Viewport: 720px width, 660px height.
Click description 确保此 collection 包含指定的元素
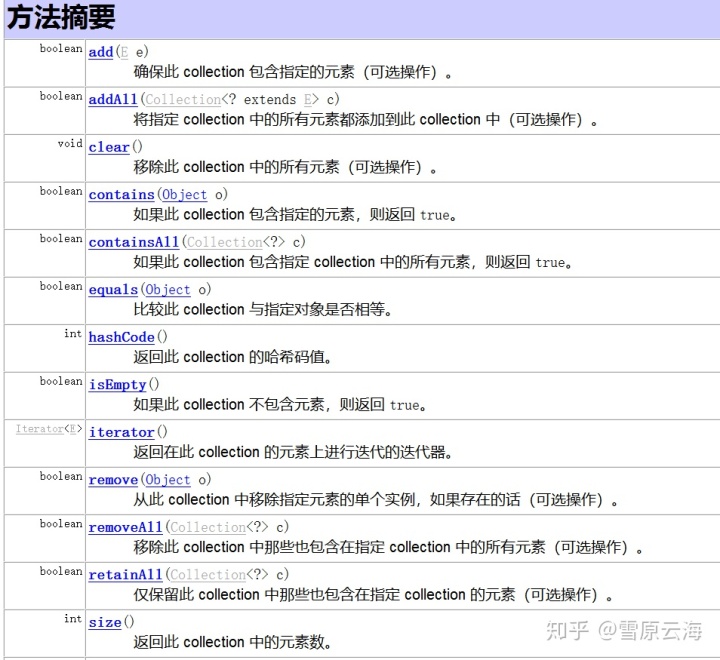coord(244,72)
